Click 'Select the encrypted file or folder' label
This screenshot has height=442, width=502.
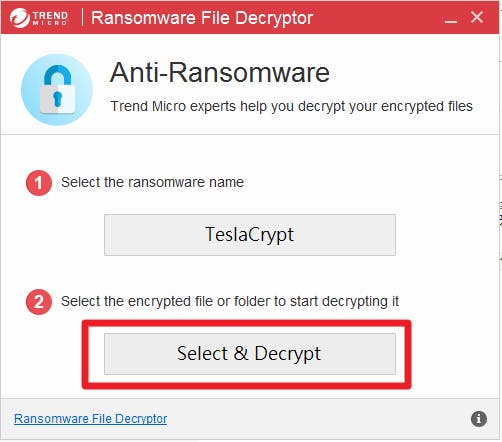[230, 301]
